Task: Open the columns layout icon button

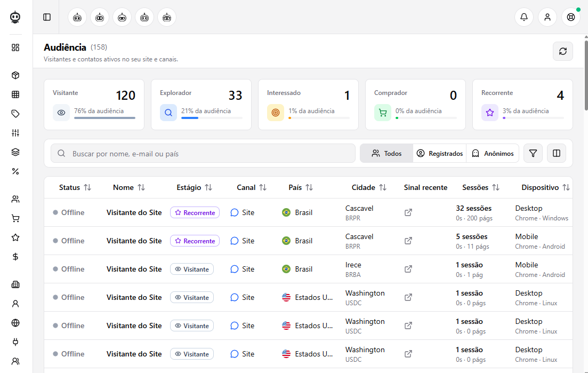Action: pyautogui.click(x=556, y=153)
